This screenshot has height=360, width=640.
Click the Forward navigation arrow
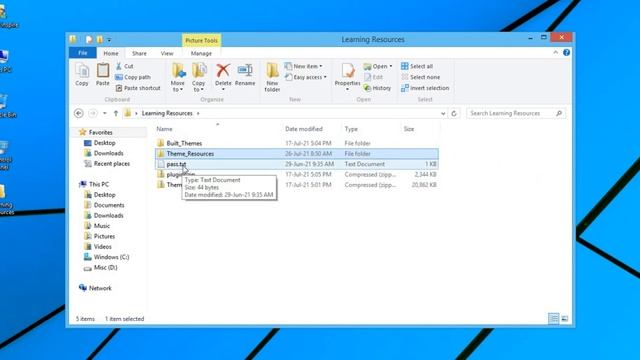coord(93,113)
